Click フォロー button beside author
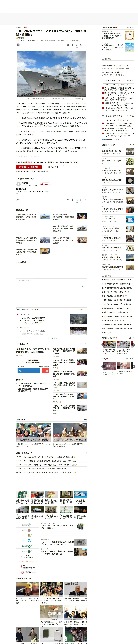The width and height of the screenshot is (138, 644). click(45, 184)
